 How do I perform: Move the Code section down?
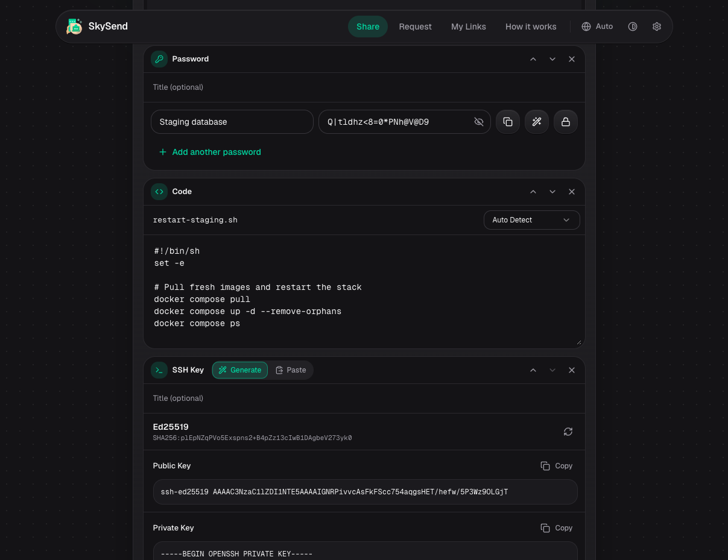[x=552, y=192]
